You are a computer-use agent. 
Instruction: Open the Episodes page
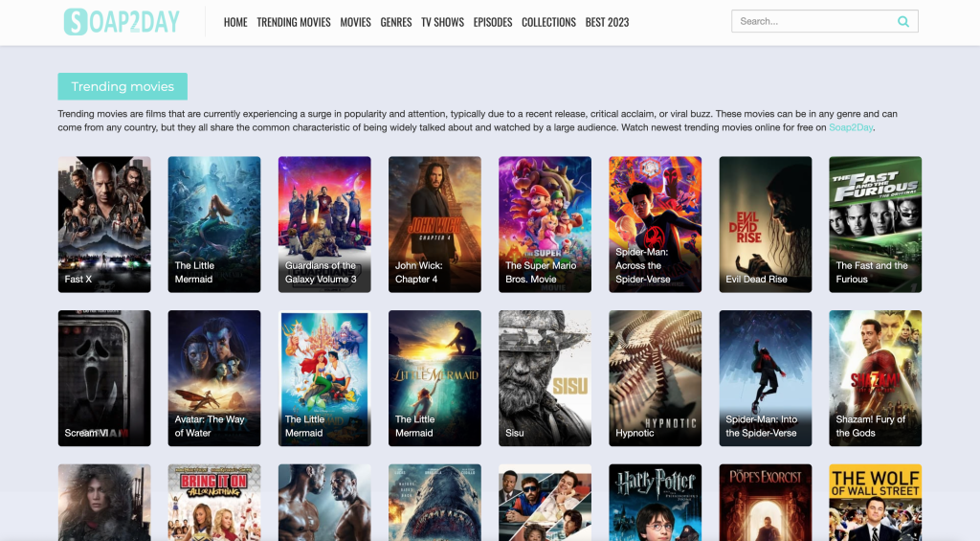(493, 22)
